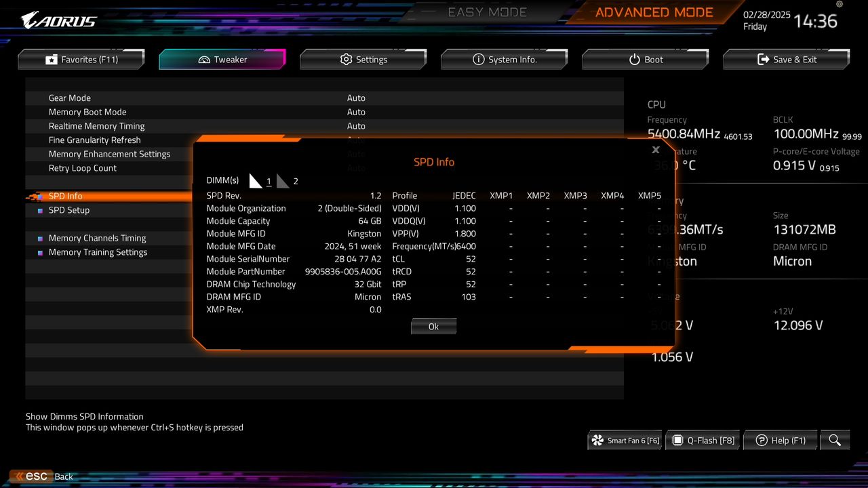Click the System Info circle-i icon
This screenshot has width=868, height=488.
[x=479, y=60]
